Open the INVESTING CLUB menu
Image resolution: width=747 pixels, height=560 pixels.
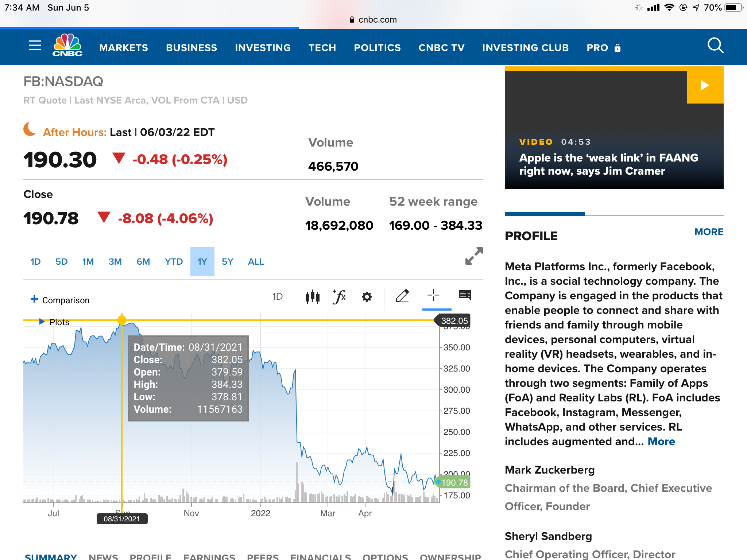click(525, 48)
